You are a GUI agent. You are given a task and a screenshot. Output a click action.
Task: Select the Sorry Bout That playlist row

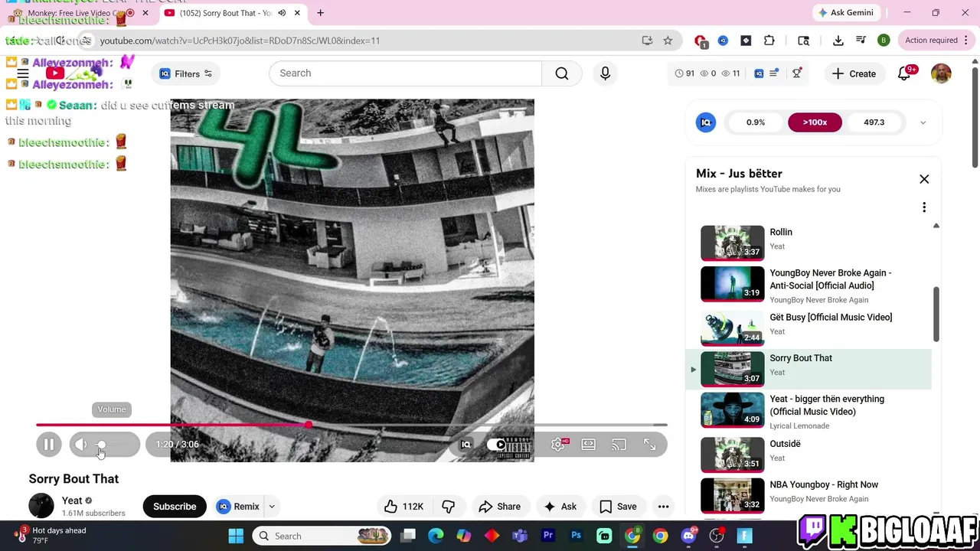808,369
